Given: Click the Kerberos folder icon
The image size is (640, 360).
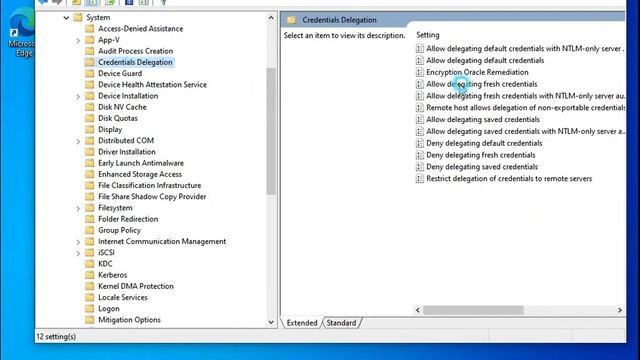Looking at the screenshot, I should pos(89,275).
